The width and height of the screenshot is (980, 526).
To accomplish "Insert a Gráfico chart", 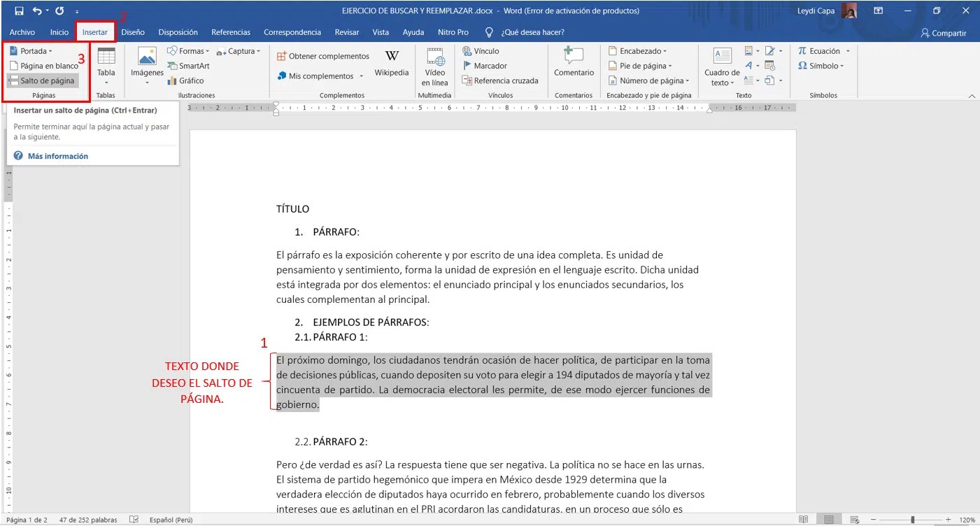I will pos(187,80).
